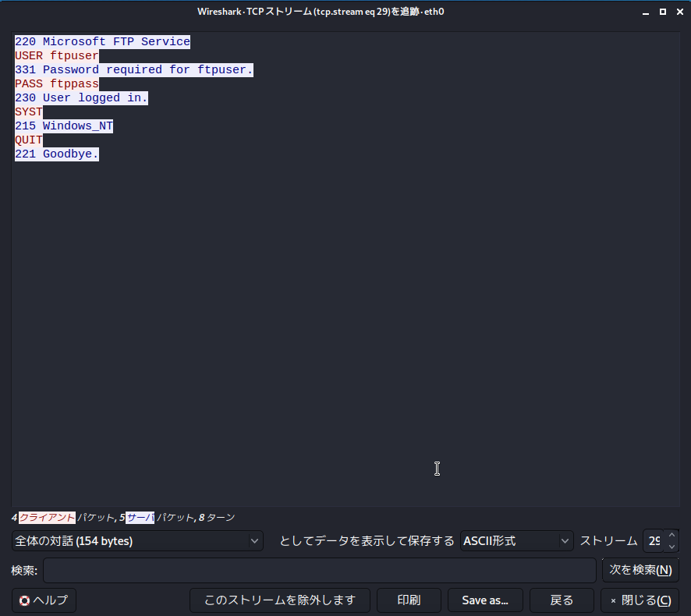691x616 pixels.
Task: Focus the search (検索) text field
Action: tap(320, 570)
